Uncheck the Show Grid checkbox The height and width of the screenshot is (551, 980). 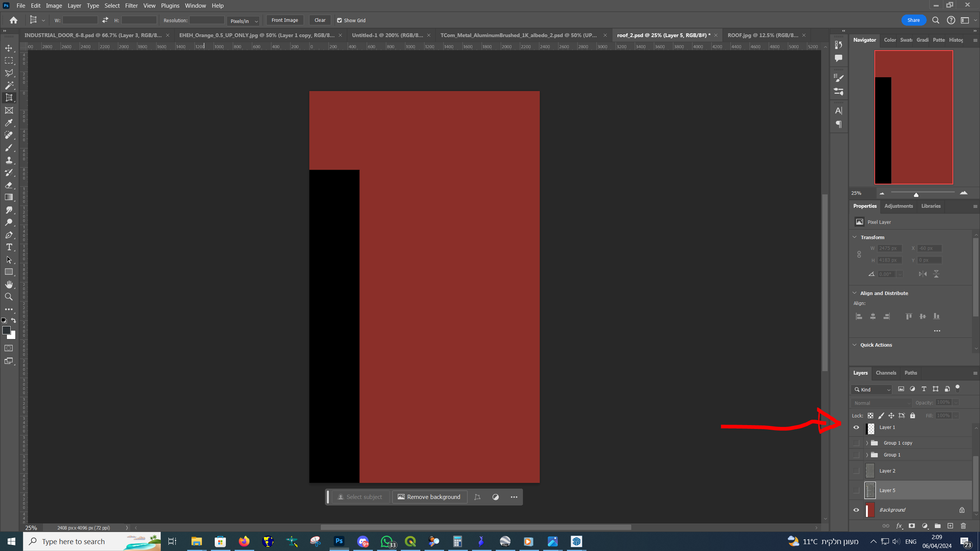pyautogui.click(x=339, y=20)
